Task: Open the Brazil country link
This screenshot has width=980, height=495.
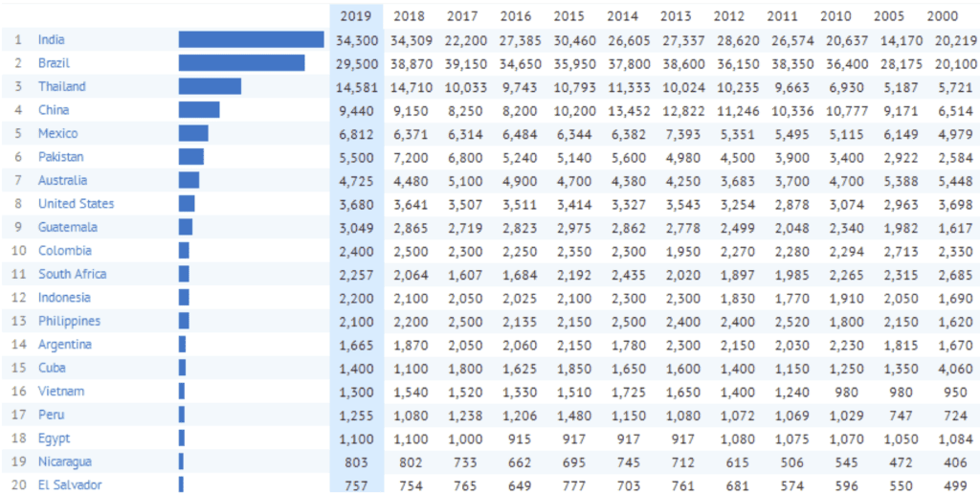Action: (x=54, y=63)
